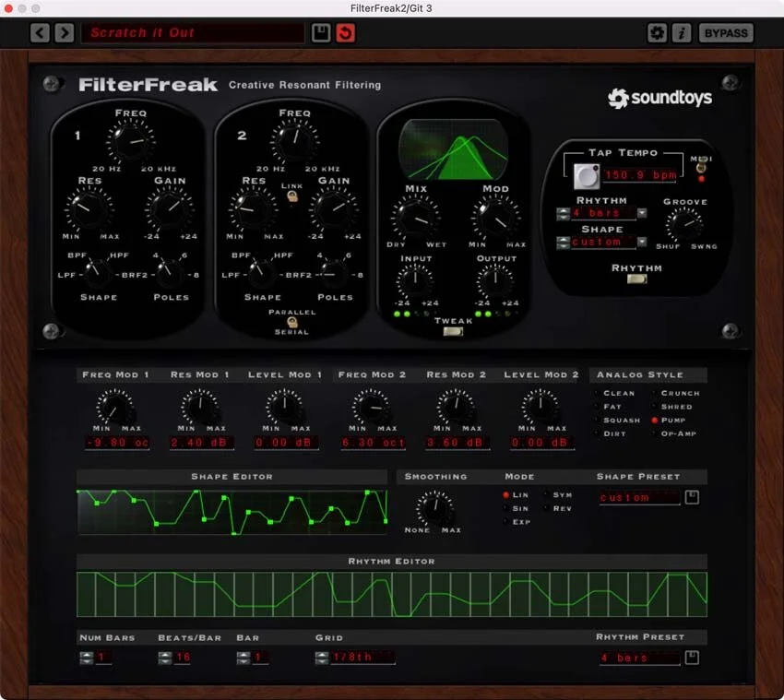The width and height of the screenshot is (784, 700).
Task: Enable Sym mode option
Action: (x=558, y=495)
